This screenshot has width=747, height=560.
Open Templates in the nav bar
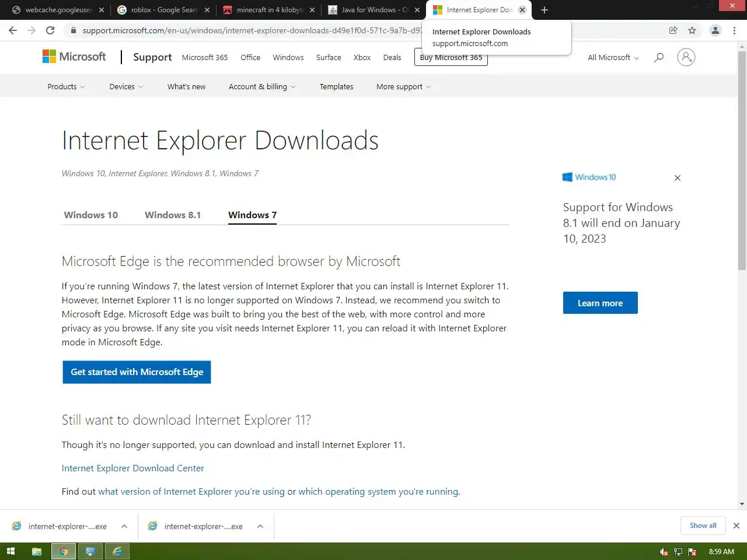(x=336, y=86)
